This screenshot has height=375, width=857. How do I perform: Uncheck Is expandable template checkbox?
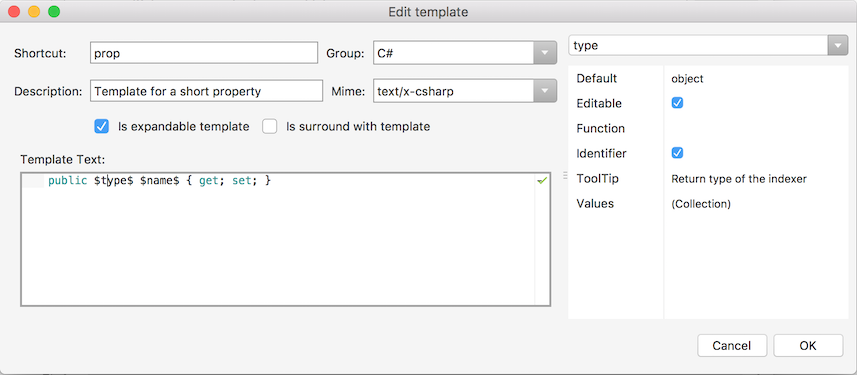[101, 126]
